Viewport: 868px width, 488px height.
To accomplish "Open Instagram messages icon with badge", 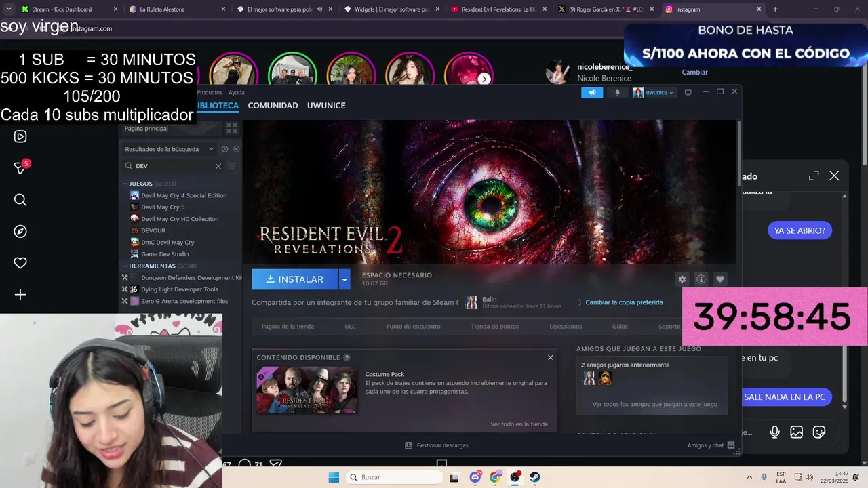I will tap(20, 167).
